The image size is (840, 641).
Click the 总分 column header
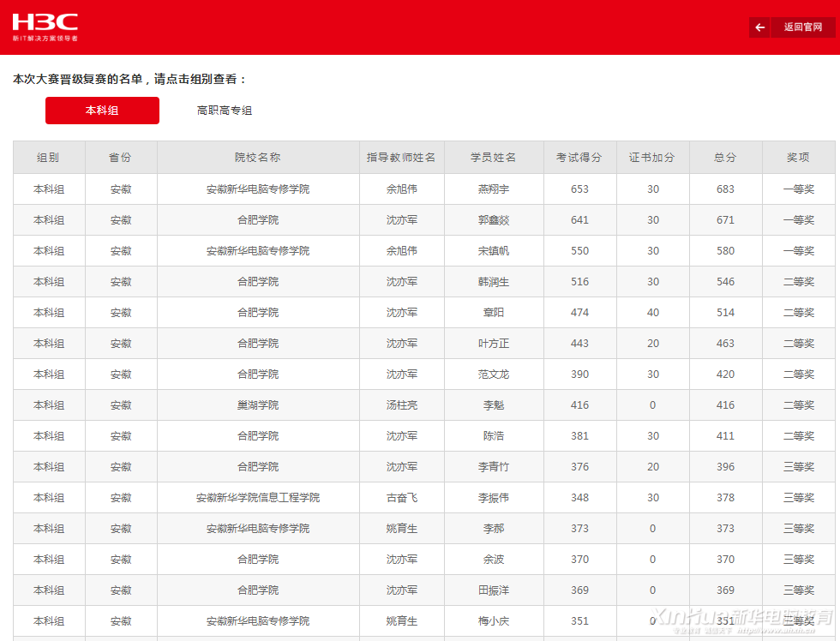[725, 158]
